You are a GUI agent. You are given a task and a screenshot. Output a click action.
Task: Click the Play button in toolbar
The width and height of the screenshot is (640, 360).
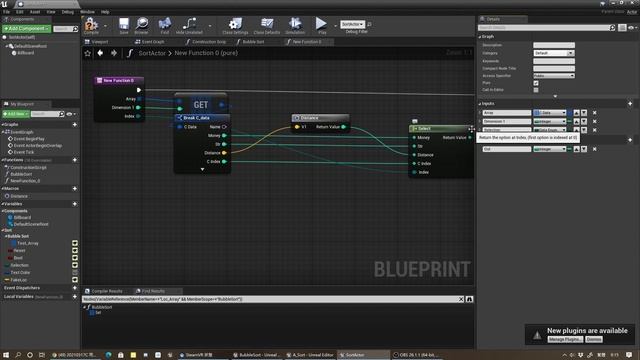(322, 26)
